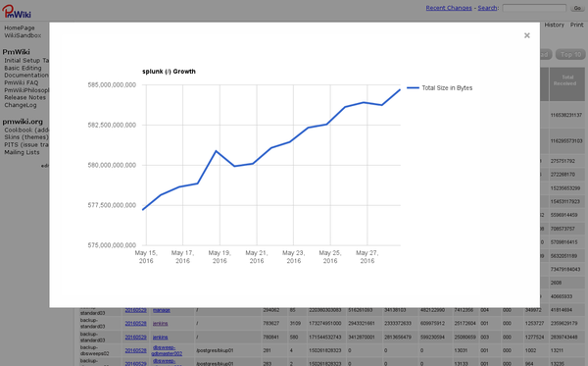Image resolution: width=588 pixels, height=366 pixels.
Task: Open the Print view action
Action: [x=577, y=25]
